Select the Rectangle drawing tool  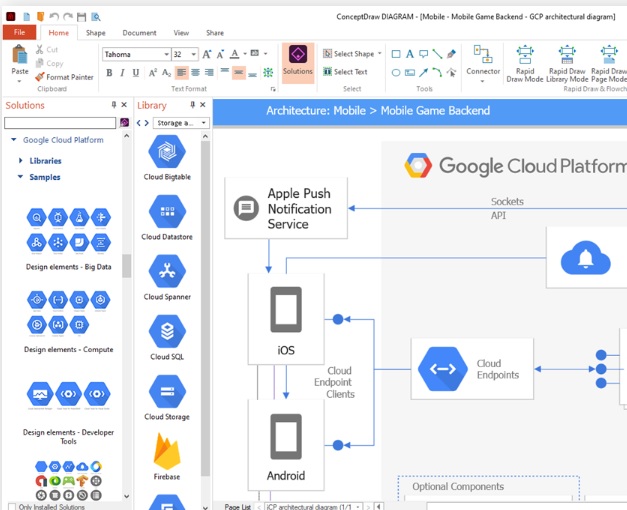click(396, 54)
